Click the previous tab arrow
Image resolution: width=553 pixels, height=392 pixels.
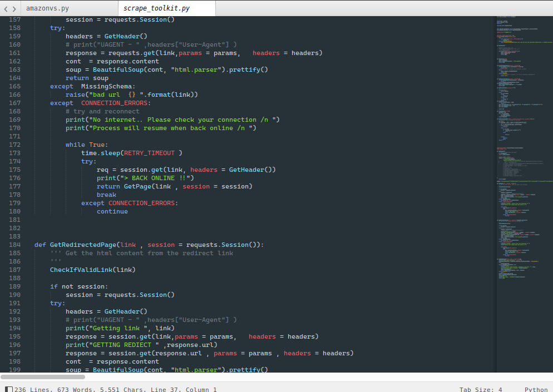pos(6,8)
